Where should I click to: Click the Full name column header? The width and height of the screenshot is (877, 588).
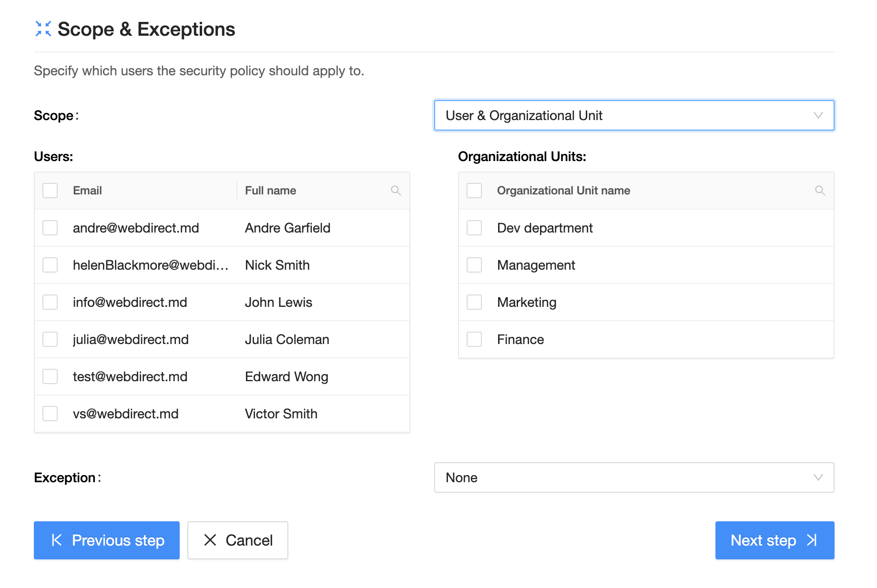(x=270, y=191)
